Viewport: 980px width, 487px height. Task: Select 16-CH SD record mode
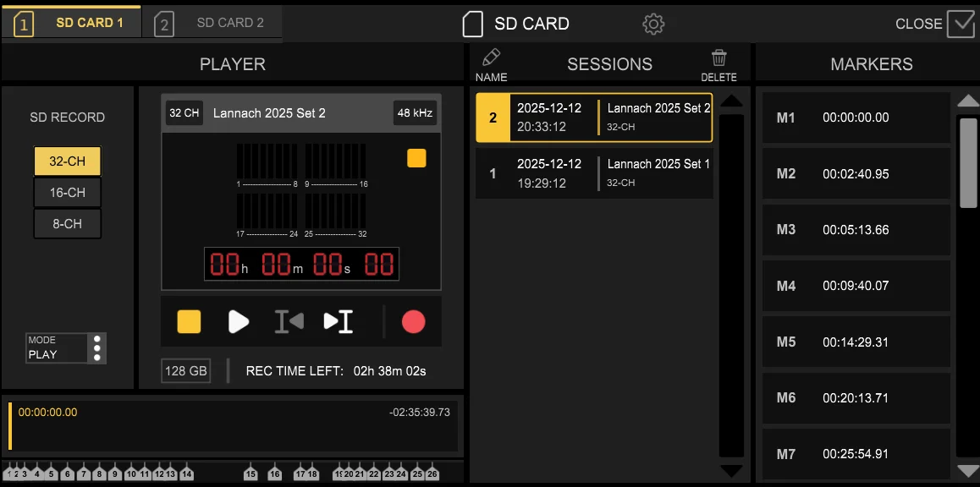(68, 192)
